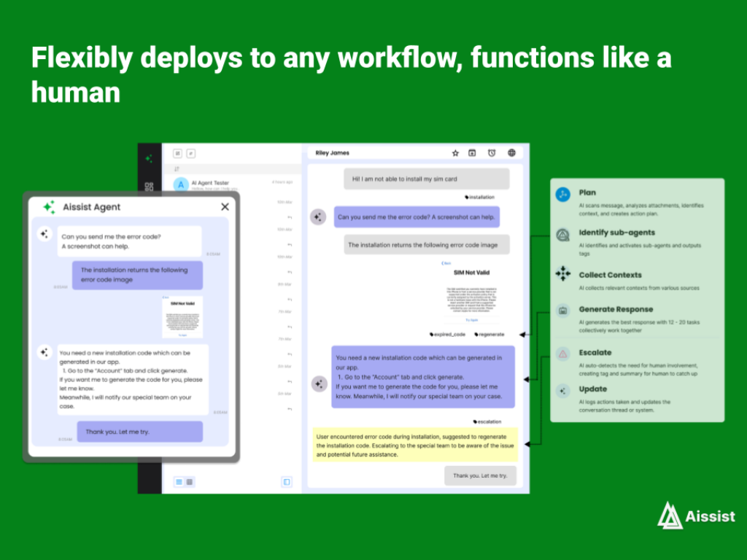Switch to list view at the bottom of the inbox
Image resolution: width=747 pixels, height=560 pixels.
(x=179, y=482)
